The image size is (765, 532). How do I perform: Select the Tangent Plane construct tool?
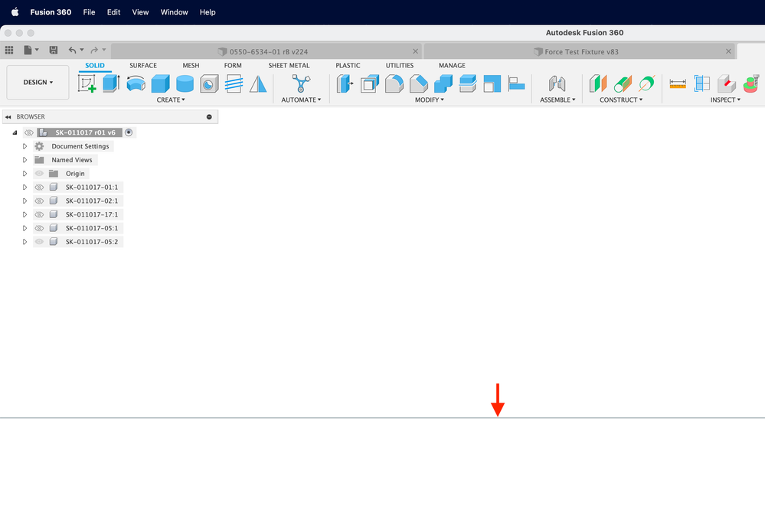coord(623,83)
